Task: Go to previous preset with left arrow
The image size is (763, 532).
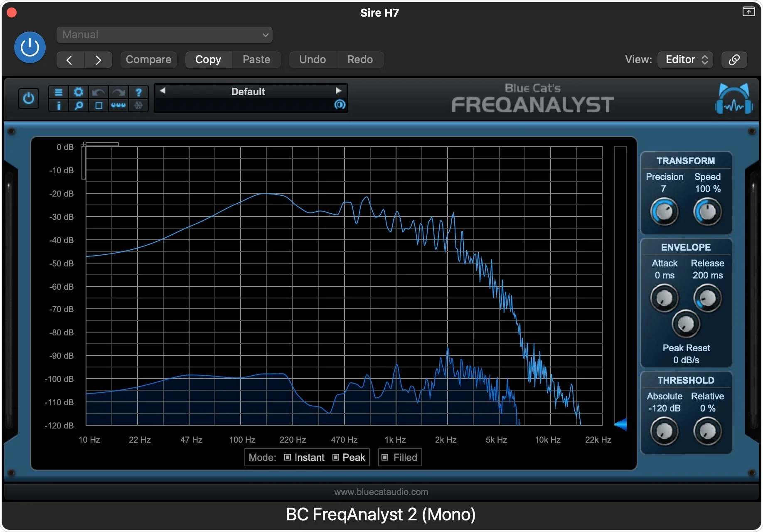Action: [x=162, y=91]
